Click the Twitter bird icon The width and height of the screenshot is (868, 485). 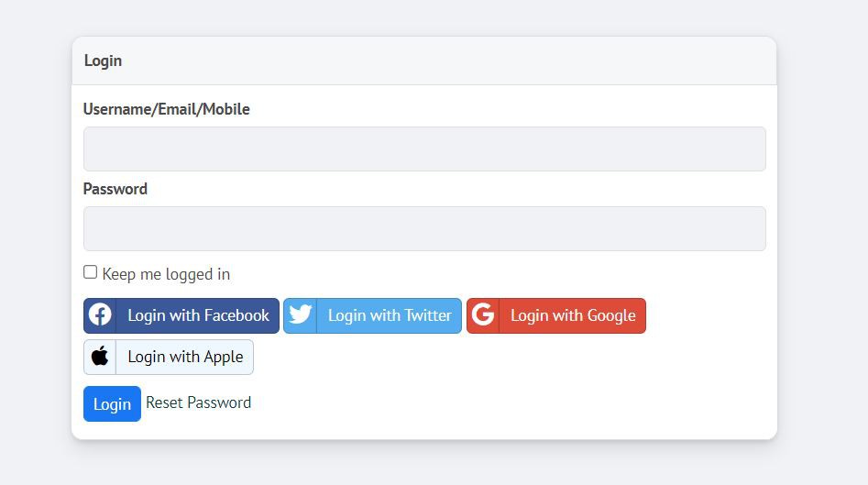tap(301, 314)
